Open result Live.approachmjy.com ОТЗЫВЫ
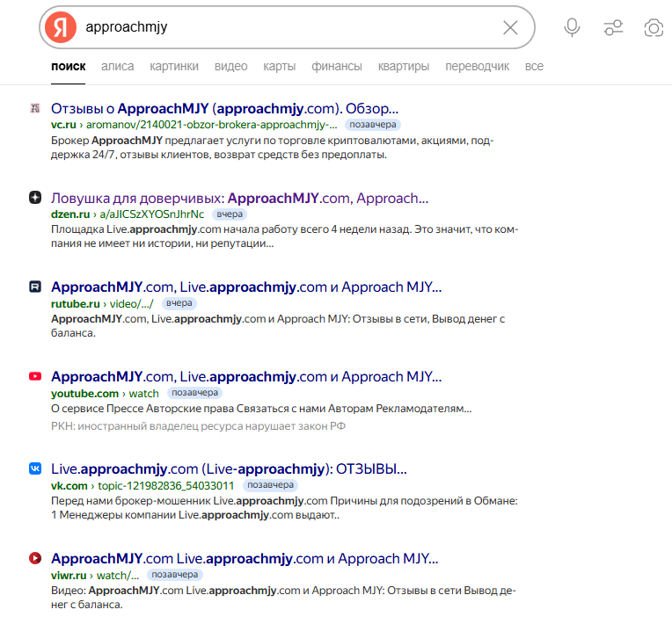This screenshot has width=672, height=617. tap(229, 469)
